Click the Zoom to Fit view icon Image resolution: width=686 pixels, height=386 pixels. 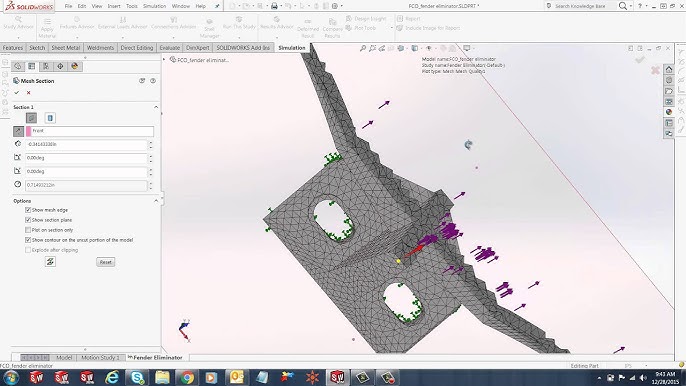pos(363,48)
